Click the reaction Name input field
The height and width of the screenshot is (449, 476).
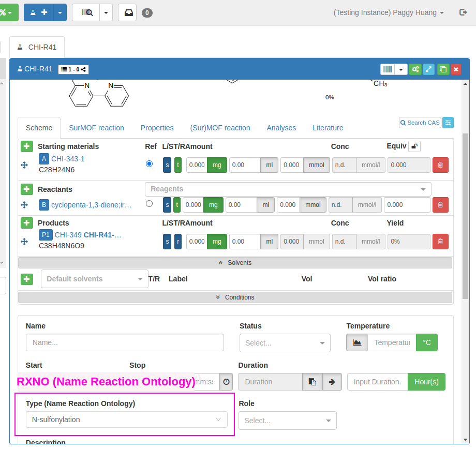[x=125, y=342]
